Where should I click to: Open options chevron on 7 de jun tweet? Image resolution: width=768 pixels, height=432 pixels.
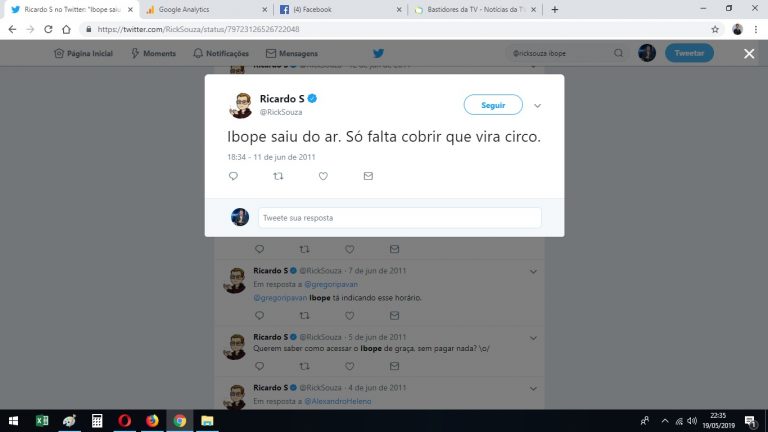point(533,271)
